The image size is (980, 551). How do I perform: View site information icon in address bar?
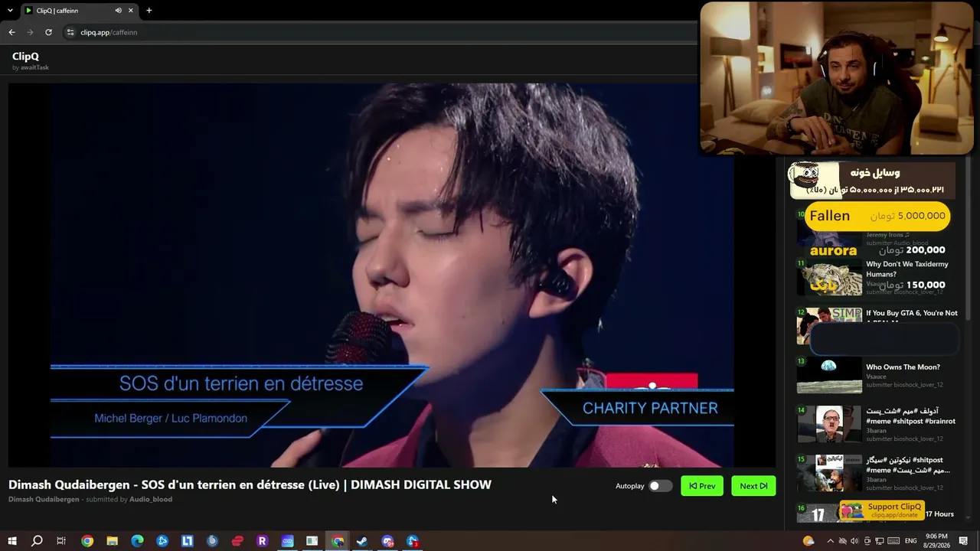[x=70, y=32]
